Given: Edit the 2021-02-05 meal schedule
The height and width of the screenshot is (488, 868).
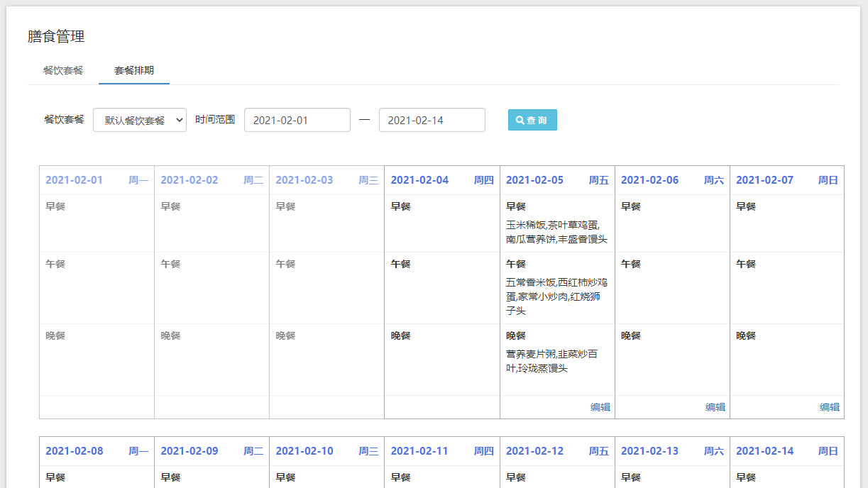Looking at the screenshot, I should [600, 407].
